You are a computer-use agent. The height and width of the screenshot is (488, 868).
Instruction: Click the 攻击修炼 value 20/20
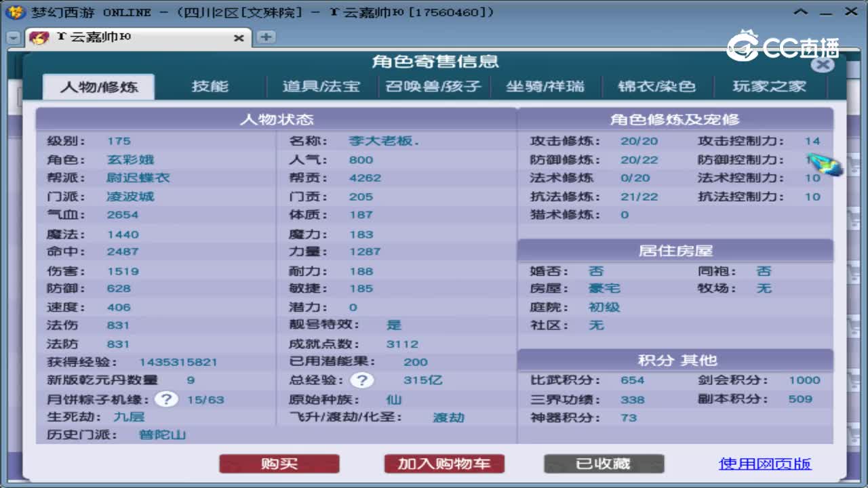639,141
